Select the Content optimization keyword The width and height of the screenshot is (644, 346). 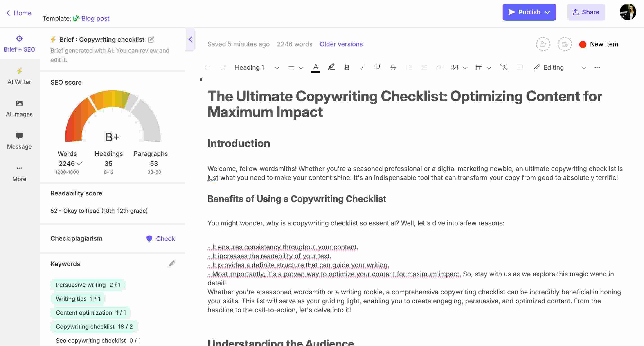[x=91, y=313]
